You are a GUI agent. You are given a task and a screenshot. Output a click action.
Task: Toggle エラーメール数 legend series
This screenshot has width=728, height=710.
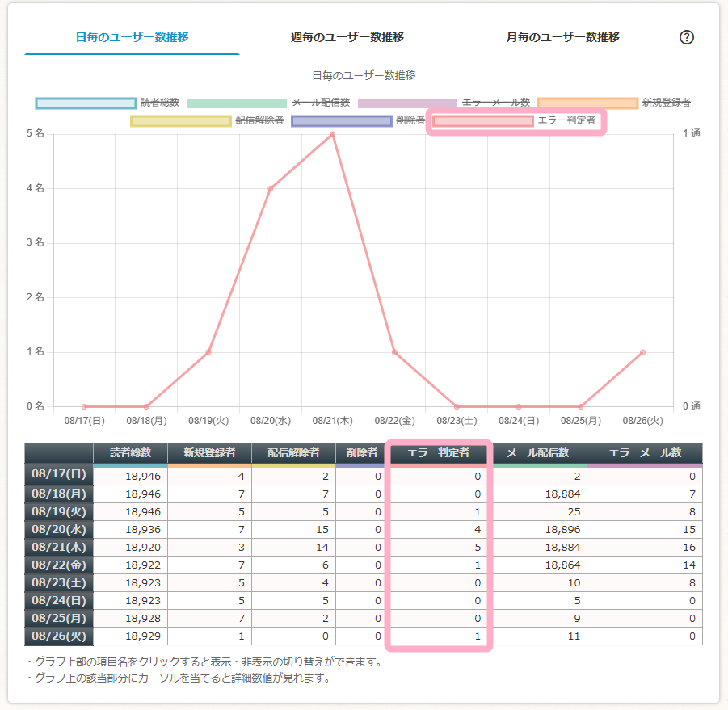click(x=444, y=103)
